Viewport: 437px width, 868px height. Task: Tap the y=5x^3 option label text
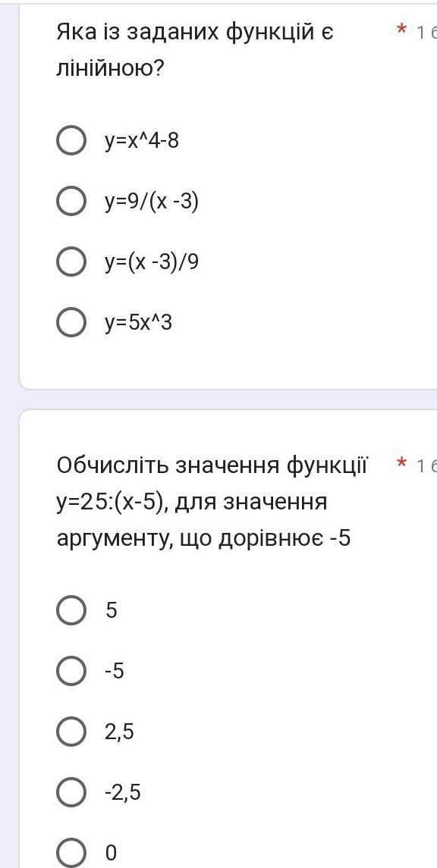pyautogui.click(x=139, y=323)
